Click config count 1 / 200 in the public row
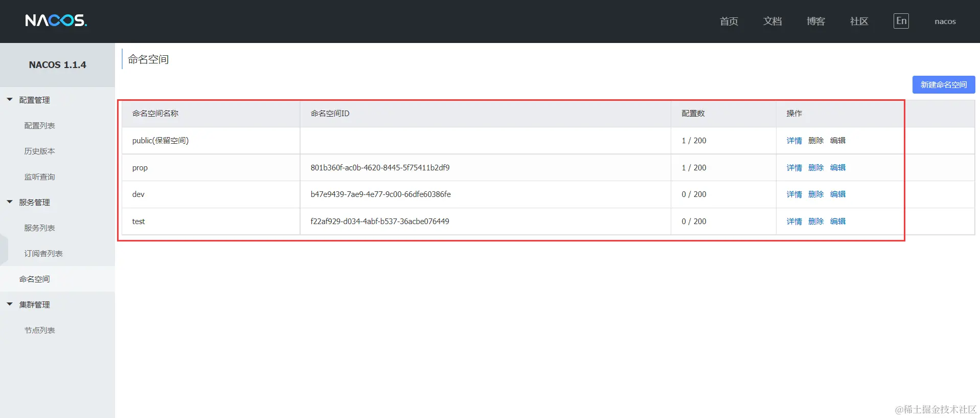 click(x=694, y=141)
